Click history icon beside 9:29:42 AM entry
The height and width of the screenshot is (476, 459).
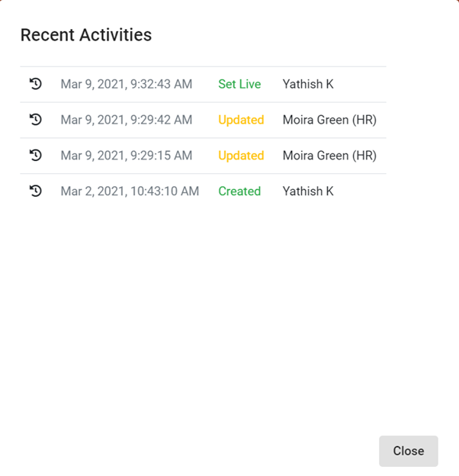[35, 120]
